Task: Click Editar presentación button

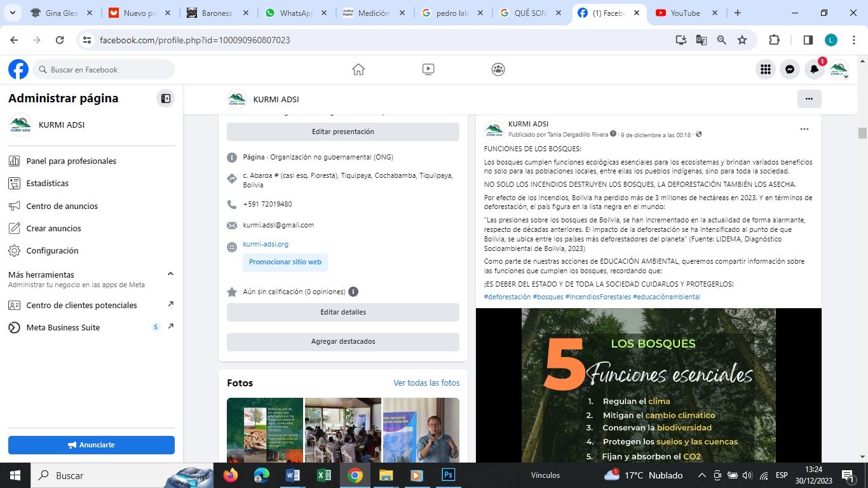Action: point(343,132)
